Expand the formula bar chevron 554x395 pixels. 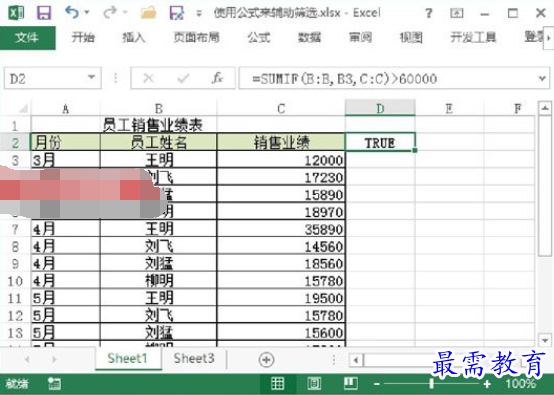pyautogui.click(x=542, y=78)
